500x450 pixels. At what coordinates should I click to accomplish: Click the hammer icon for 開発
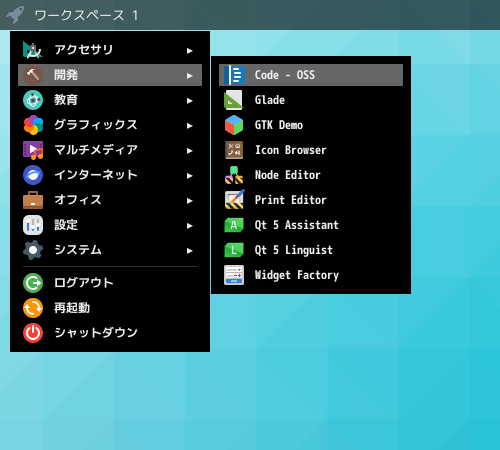33,75
